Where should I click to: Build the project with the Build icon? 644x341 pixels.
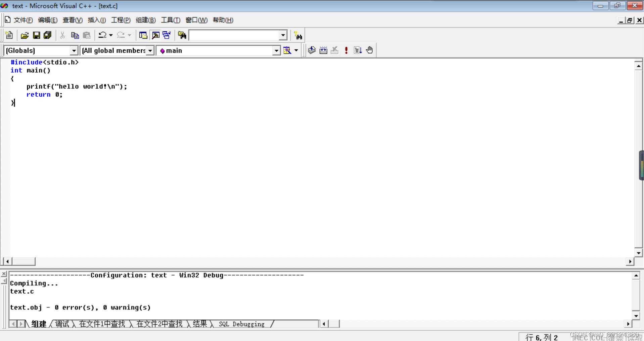pyautogui.click(x=323, y=50)
